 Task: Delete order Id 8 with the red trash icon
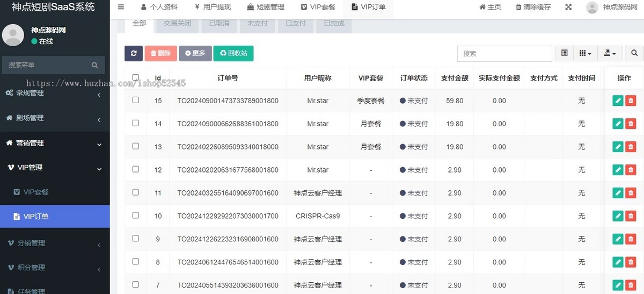[x=631, y=262]
